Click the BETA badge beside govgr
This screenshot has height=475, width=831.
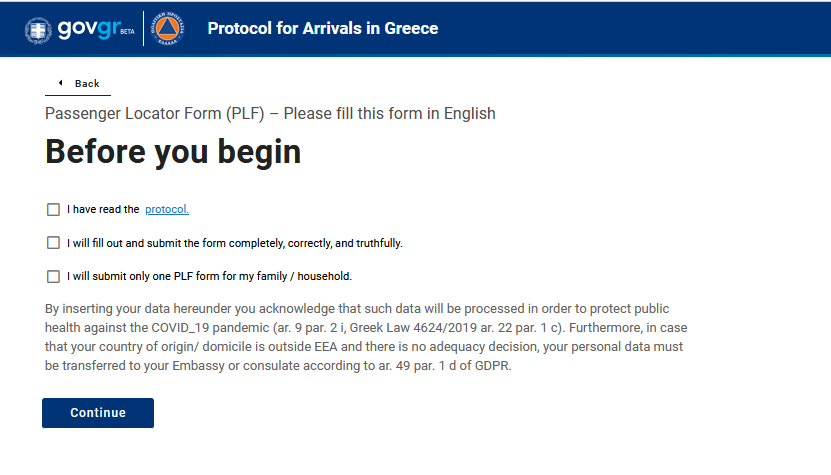[127, 32]
